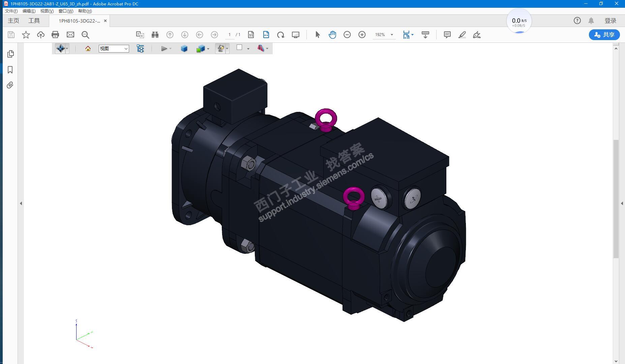The image size is (625, 364).
Task: Open the 192% zoom level dropdown
Action: tap(392, 35)
